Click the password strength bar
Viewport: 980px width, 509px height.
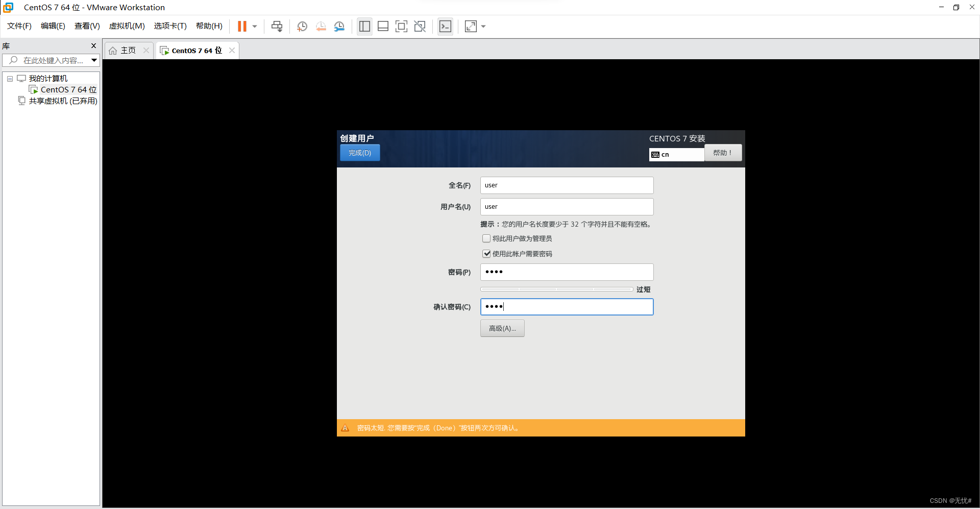(557, 289)
